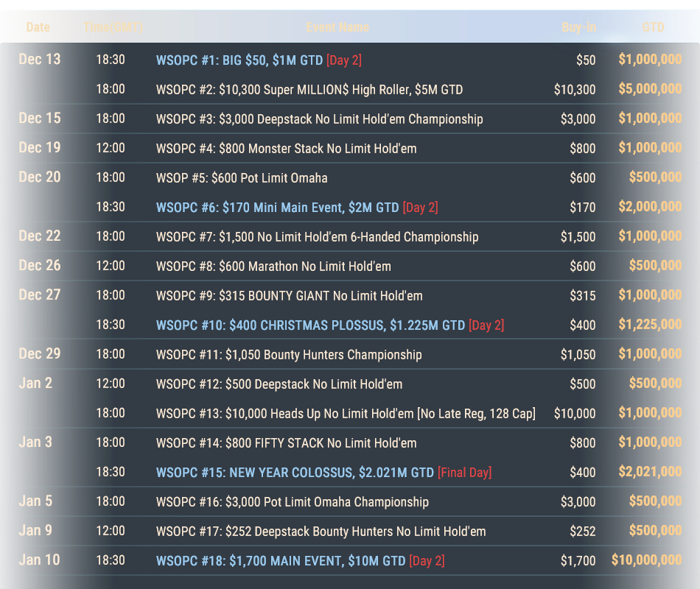Click the 18:00 time in the WSOPC #2 row
The width and height of the screenshot is (700, 589).
coord(111,89)
